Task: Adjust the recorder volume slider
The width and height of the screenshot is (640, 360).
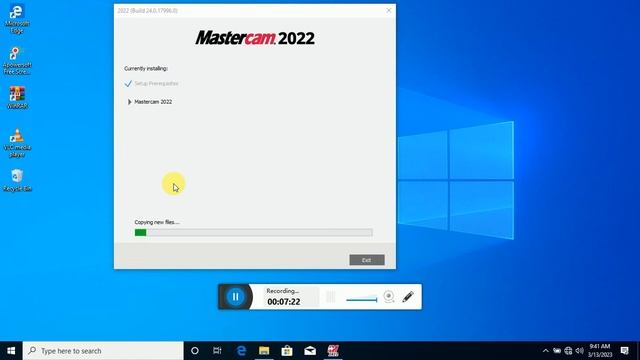Action: tap(362, 299)
